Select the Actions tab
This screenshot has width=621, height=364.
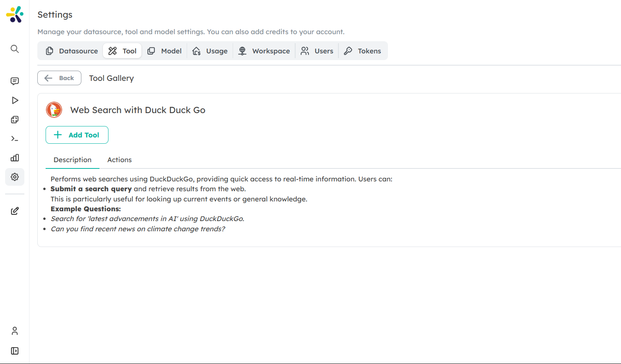pos(119,160)
